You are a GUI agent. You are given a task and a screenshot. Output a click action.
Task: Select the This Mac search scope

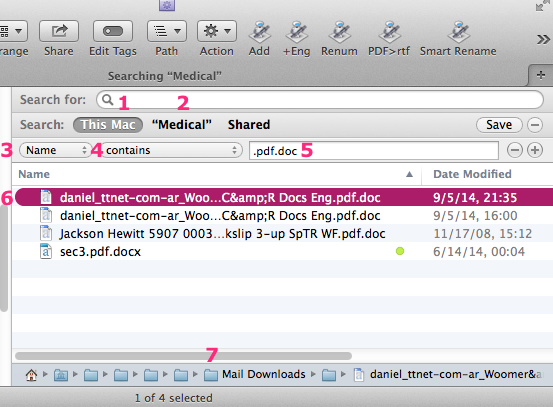pyautogui.click(x=108, y=125)
